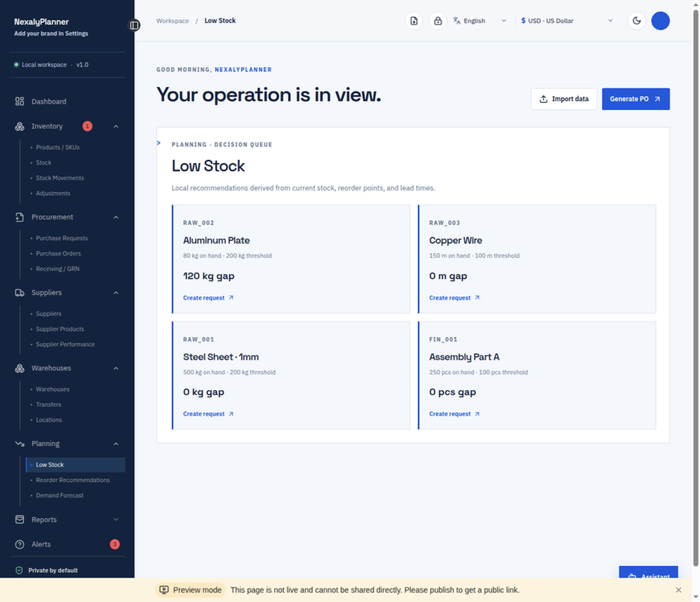Image resolution: width=700 pixels, height=602 pixels.
Task: Create request for Assembly Part A
Action: point(454,414)
